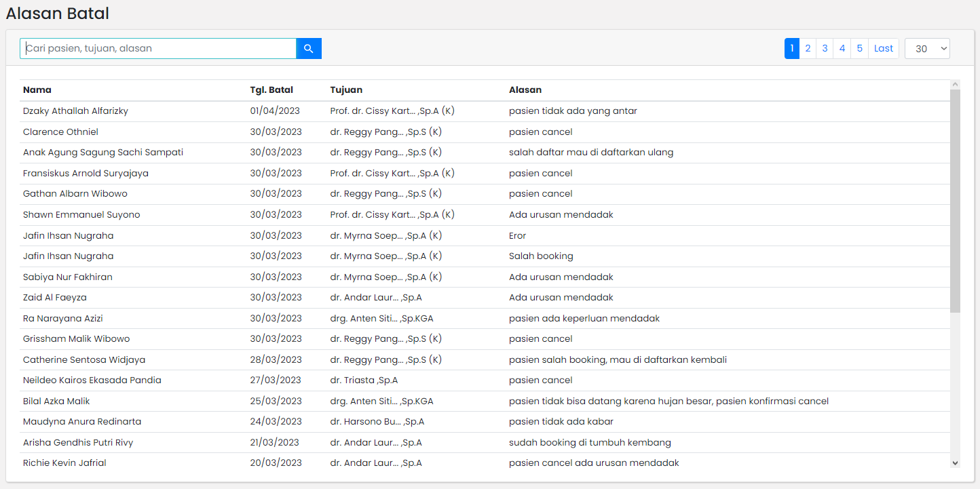This screenshot has height=489, width=980.
Task: Select the Dzaky Athallah Alfarizky row
Action: click(x=75, y=111)
